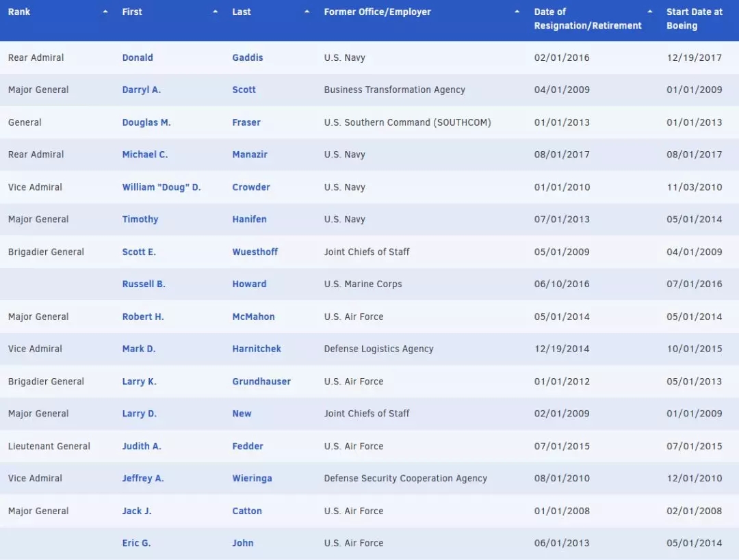
Task: Click the sort arrow beside Last header
Action: click(307, 12)
